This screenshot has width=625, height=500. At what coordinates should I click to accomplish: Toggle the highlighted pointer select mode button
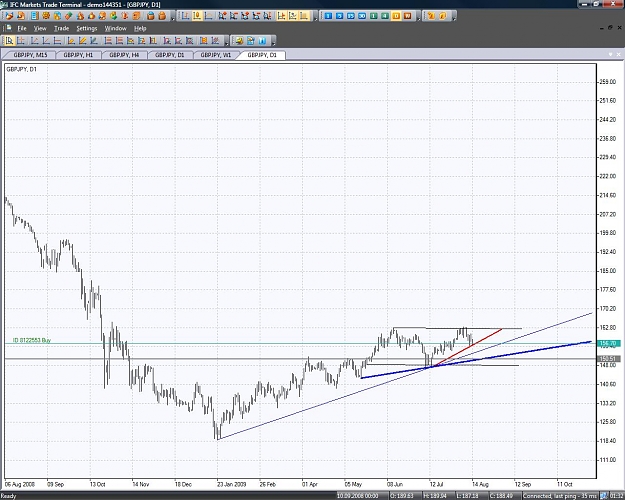click(9, 41)
